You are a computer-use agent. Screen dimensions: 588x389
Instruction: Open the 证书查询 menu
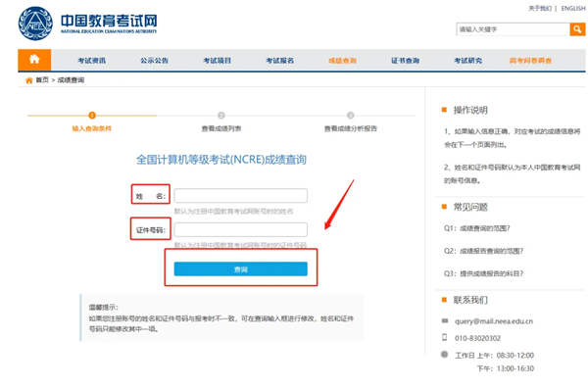point(406,61)
